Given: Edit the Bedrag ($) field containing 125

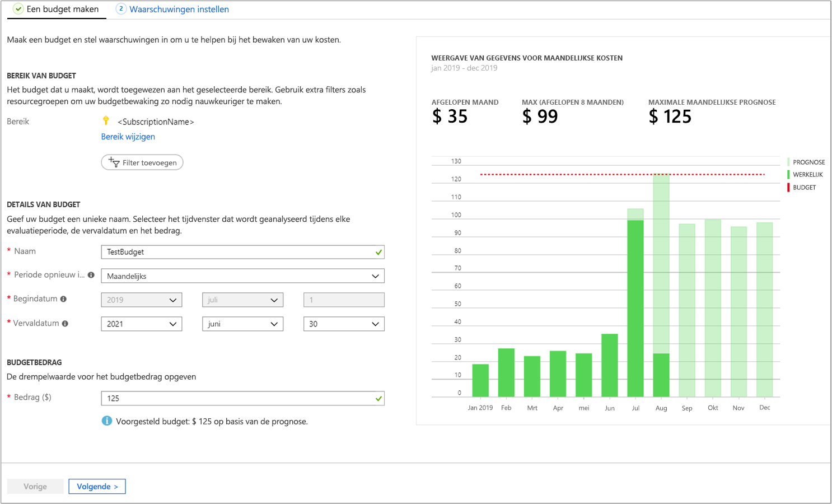Looking at the screenshot, I should pyautogui.click(x=242, y=398).
